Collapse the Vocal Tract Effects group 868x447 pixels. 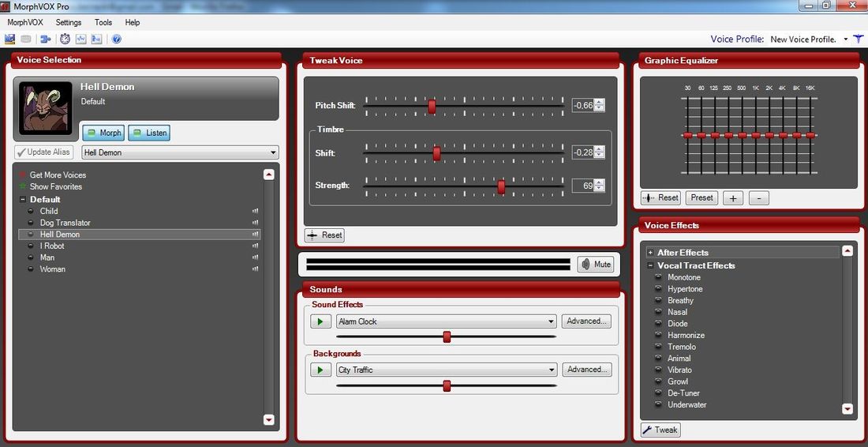point(650,266)
